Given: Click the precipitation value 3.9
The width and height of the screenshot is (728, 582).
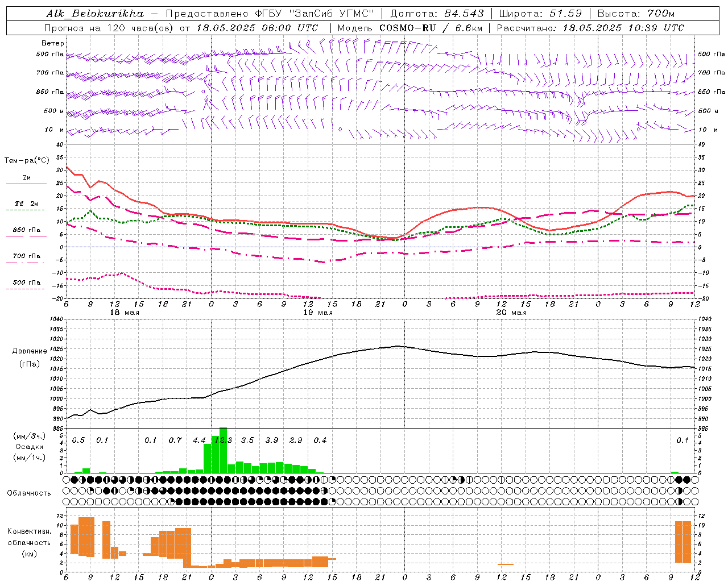Looking at the screenshot, I should [x=272, y=440].
